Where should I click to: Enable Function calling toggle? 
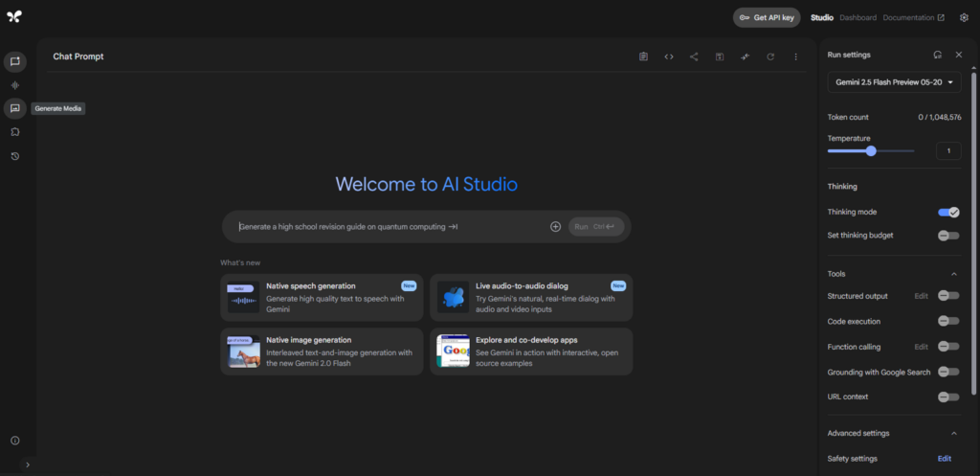tap(948, 347)
